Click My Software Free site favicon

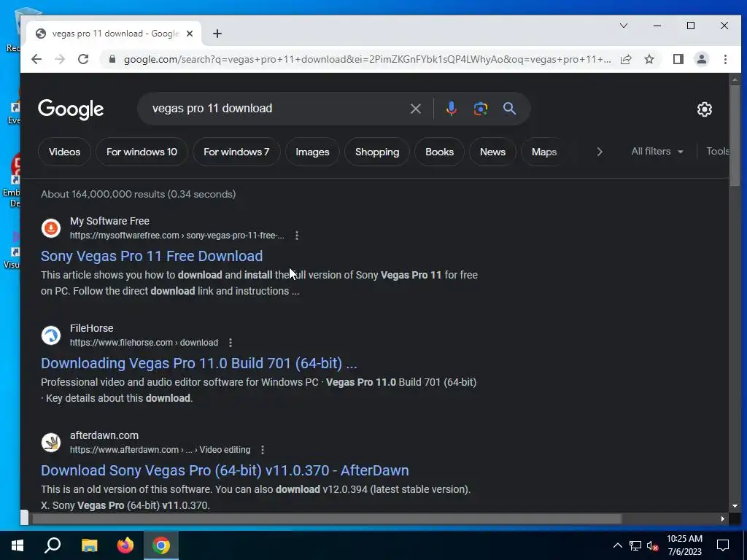(x=51, y=228)
